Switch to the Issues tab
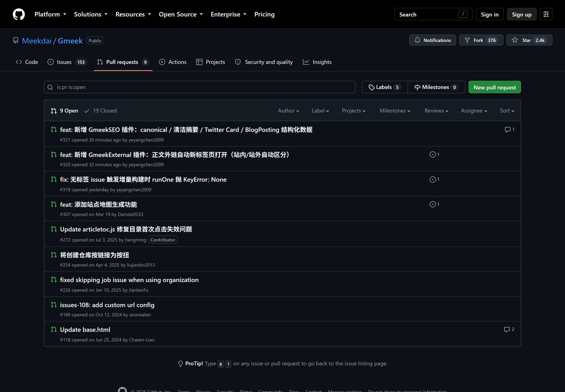The width and height of the screenshot is (565, 392). [x=67, y=62]
